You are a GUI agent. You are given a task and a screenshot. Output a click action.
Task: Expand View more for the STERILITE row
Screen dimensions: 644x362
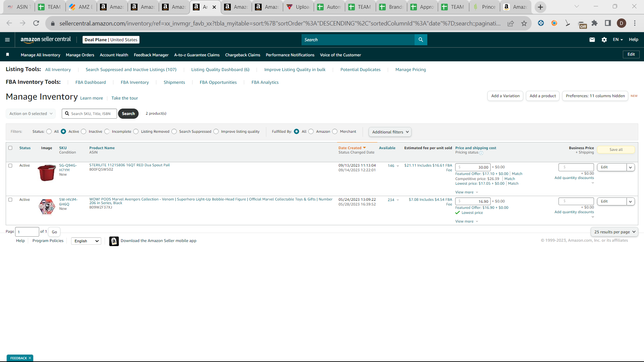coord(467,192)
